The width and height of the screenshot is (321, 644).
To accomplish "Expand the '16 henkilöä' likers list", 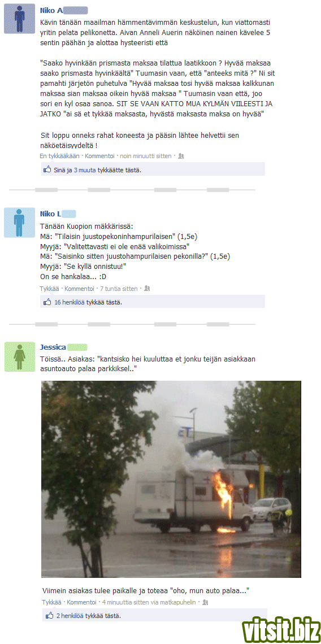I will (70, 302).
